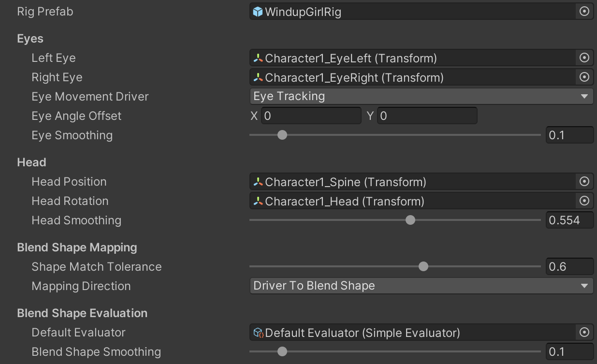This screenshot has width=597, height=364.
Task: Click transform icon of Character1_EyeRight
Action: point(258,77)
